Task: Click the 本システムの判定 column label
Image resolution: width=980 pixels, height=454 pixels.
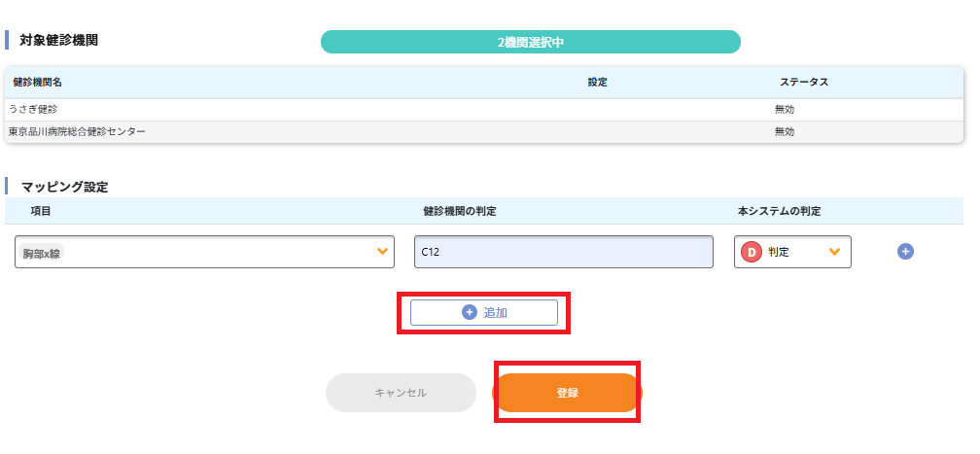Action: click(x=779, y=211)
